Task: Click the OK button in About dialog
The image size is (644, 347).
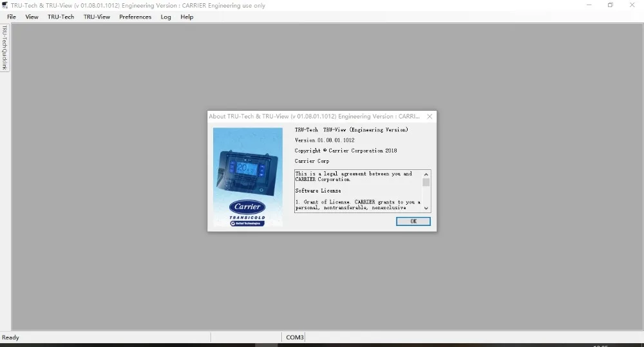Action: pyautogui.click(x=413, y=221)
